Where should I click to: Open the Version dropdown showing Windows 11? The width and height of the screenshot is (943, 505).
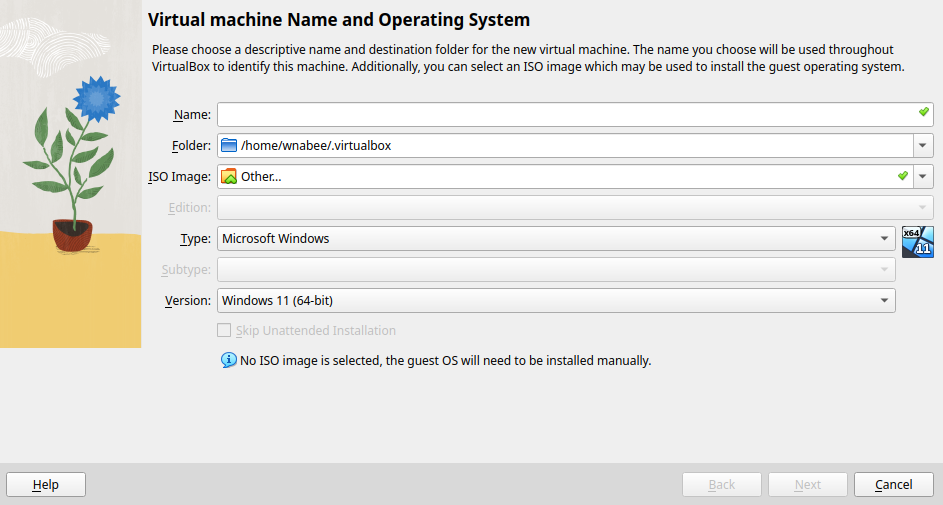556,301
